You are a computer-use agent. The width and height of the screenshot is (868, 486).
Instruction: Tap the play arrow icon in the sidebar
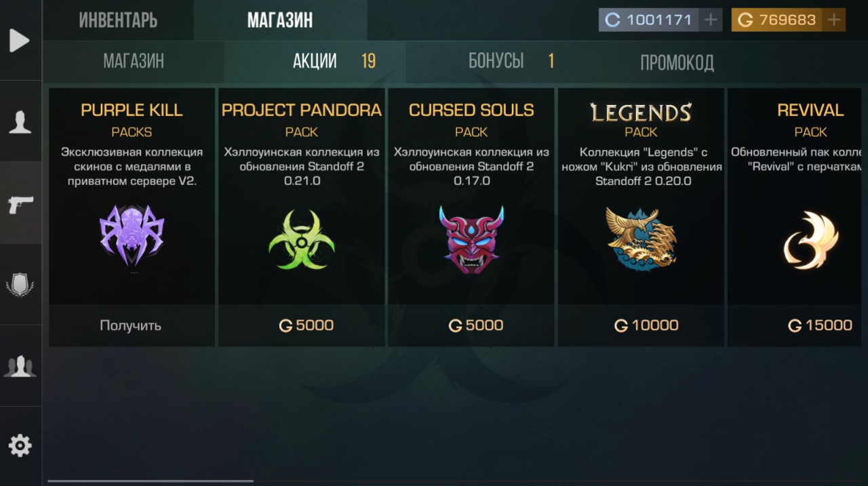[19, 41]
